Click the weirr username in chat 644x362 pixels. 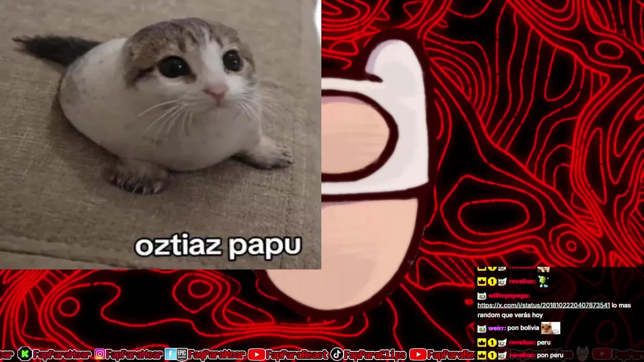click(497, 328)
